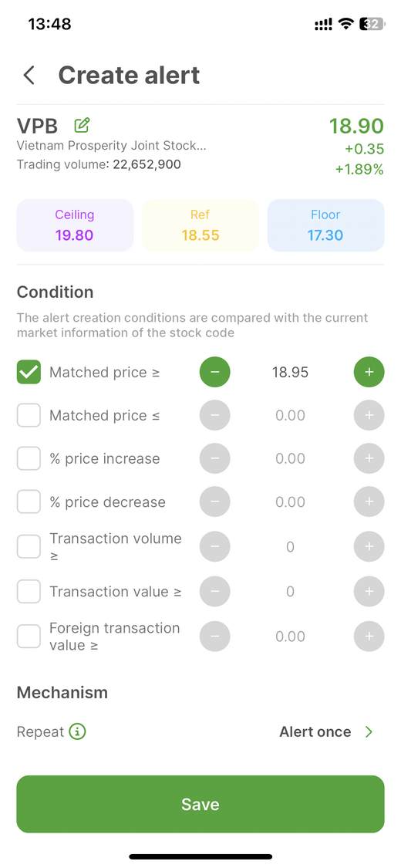This screenshot has width=401, height=868.
Task: Edit the 18.95 matched price value field
Action: 291,372
